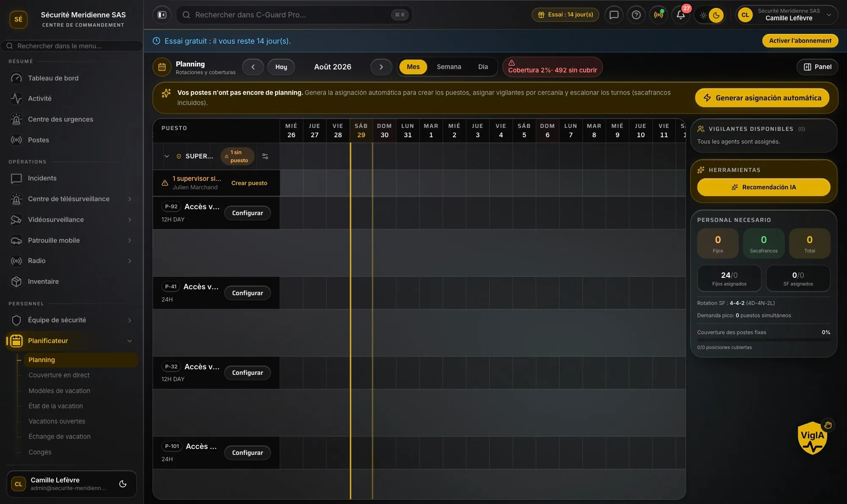Select Modèles de vacation submenu item
This screenshot has width=847, height=504.
point(59,390)
